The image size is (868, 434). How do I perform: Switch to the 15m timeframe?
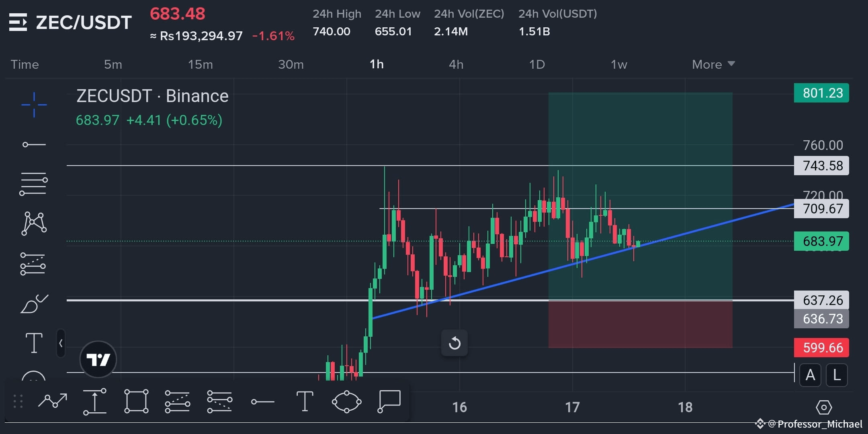(x=201, y=64)
